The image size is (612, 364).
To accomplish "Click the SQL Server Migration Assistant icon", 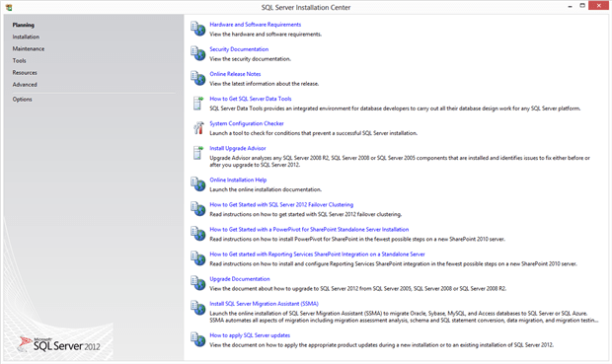I will (197, 308).
